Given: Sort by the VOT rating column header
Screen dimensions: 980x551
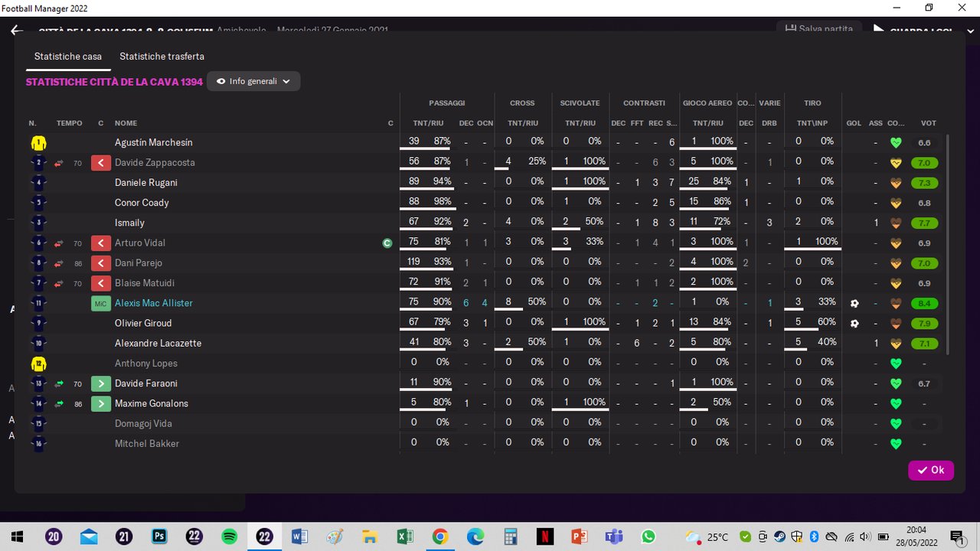Looking at the screenshot, I should pos(929,123).
